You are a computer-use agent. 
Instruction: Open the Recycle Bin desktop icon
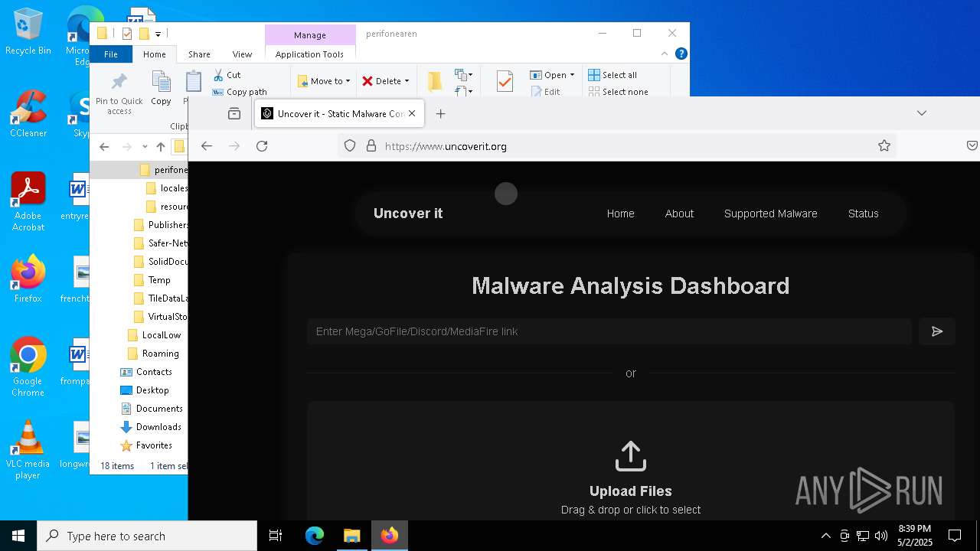coord(28,32)
